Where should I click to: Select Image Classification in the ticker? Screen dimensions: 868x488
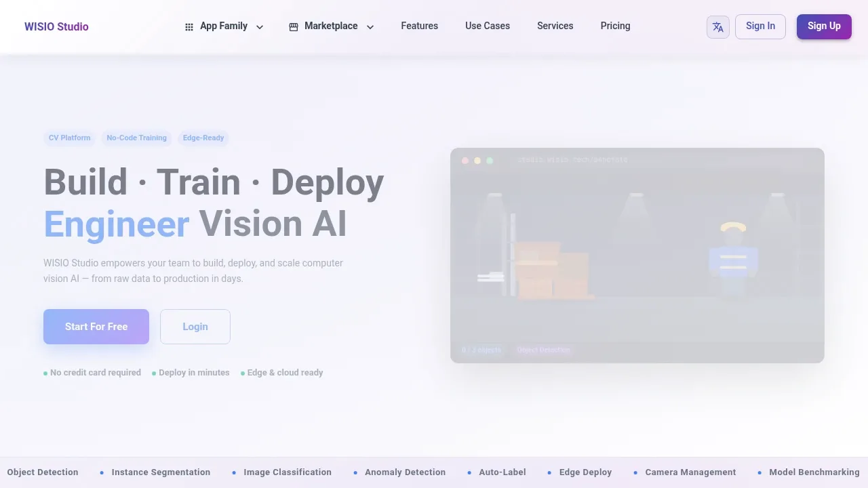(x=288, y=472)
